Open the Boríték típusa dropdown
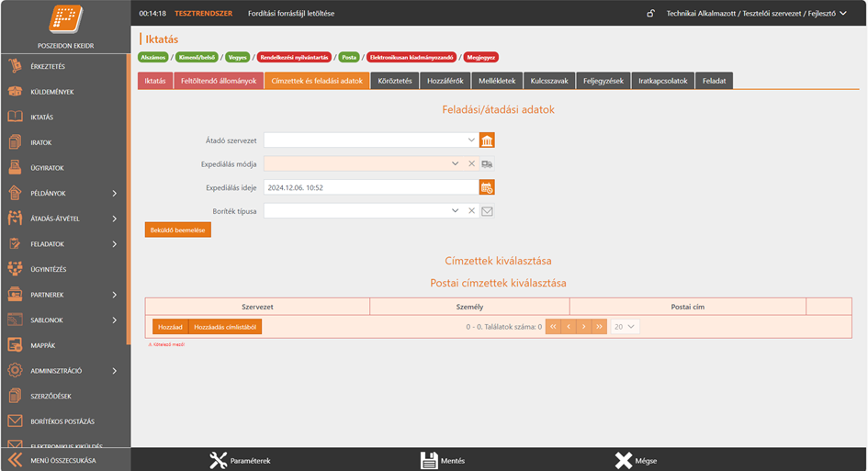 [x=455, y=211]
